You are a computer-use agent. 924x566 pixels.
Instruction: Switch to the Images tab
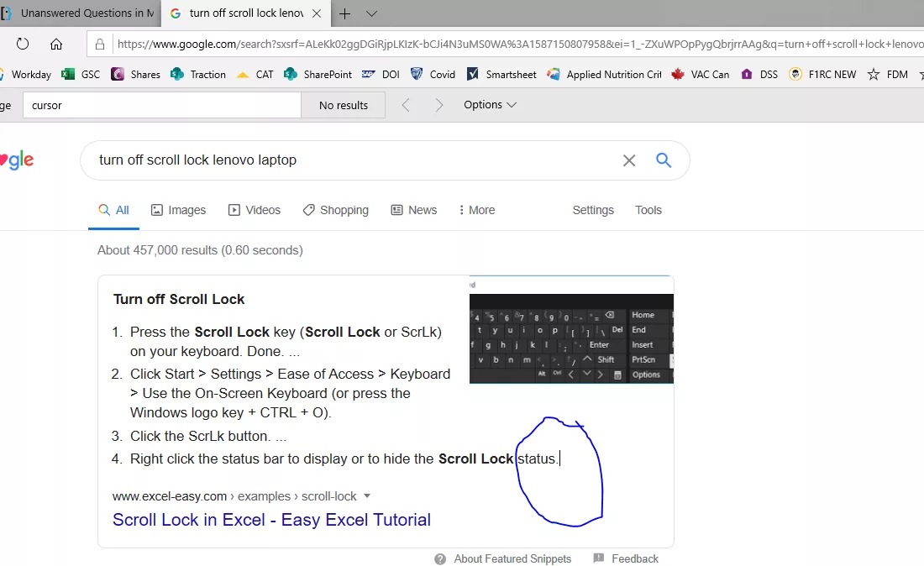click(179, 210)
